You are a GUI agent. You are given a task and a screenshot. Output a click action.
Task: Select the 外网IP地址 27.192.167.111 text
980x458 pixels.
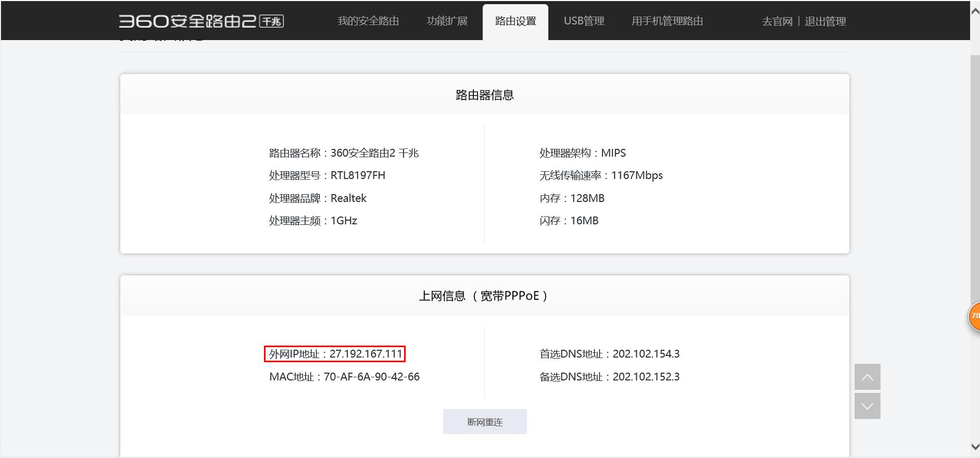click(335, 354)
